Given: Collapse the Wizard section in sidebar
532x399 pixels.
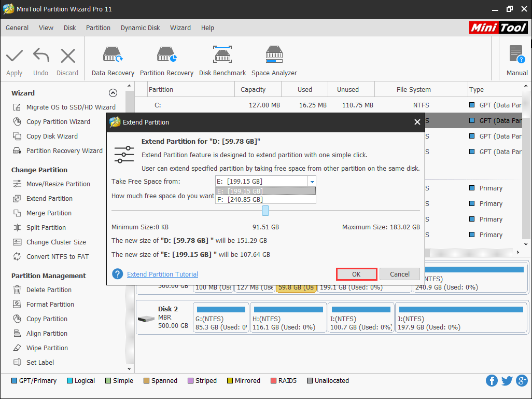Looking at the screenshot, I should [113, 93].
